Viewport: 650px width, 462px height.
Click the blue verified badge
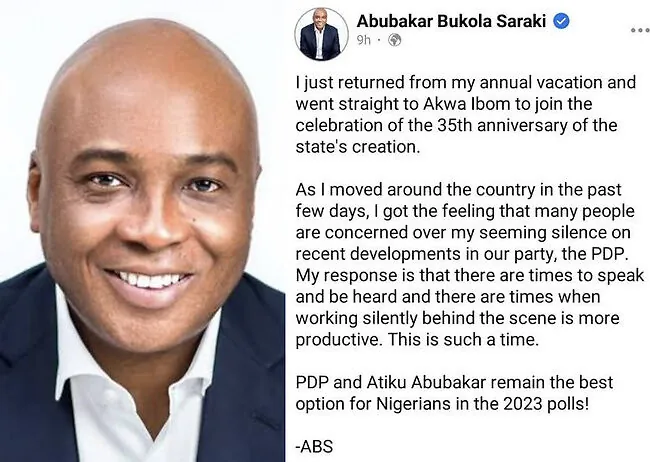561,21
